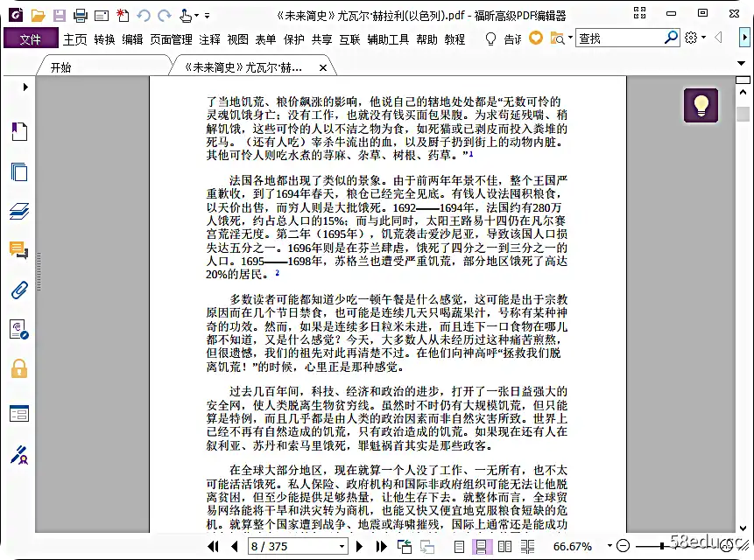This screenshot has width=754, height=560.
Task: Select continuous facing view mode
Action: click(527, 546)
